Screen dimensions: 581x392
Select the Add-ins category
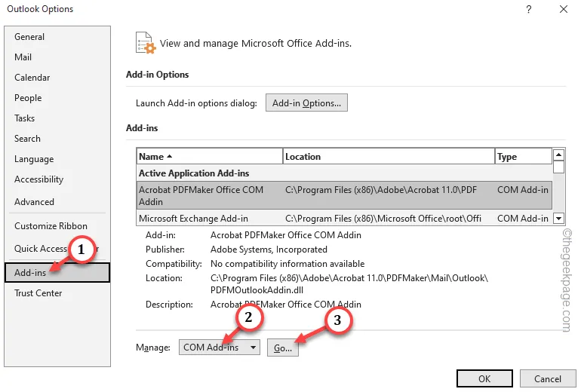(x=57, y=272)
